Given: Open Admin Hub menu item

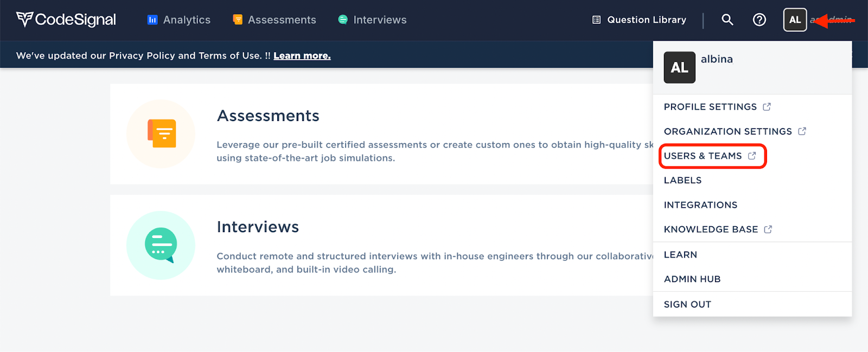Looking at the screenshot, I should (692, 279).
